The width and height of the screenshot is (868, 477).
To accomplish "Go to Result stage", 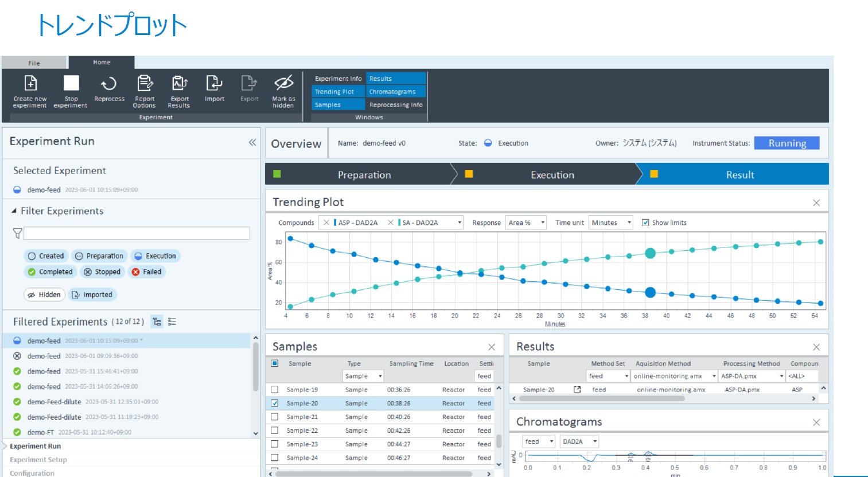I will click(x=734, y=174).
